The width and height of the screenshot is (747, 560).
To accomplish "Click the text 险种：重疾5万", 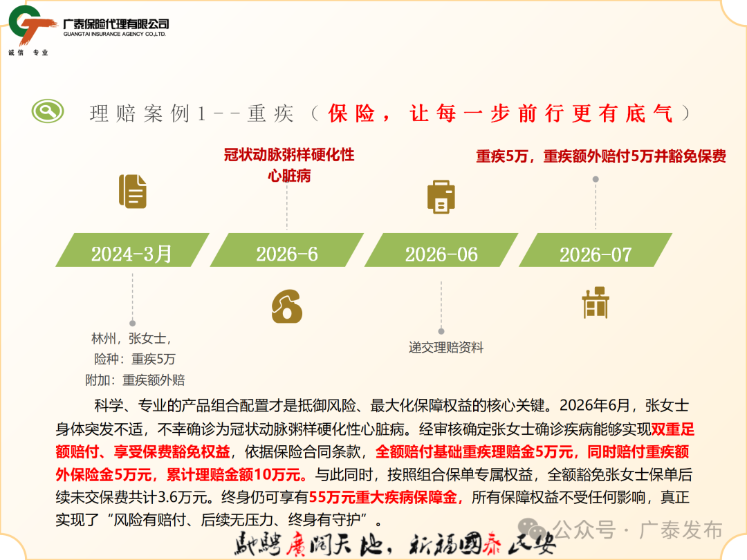I will tap(135, 359).
